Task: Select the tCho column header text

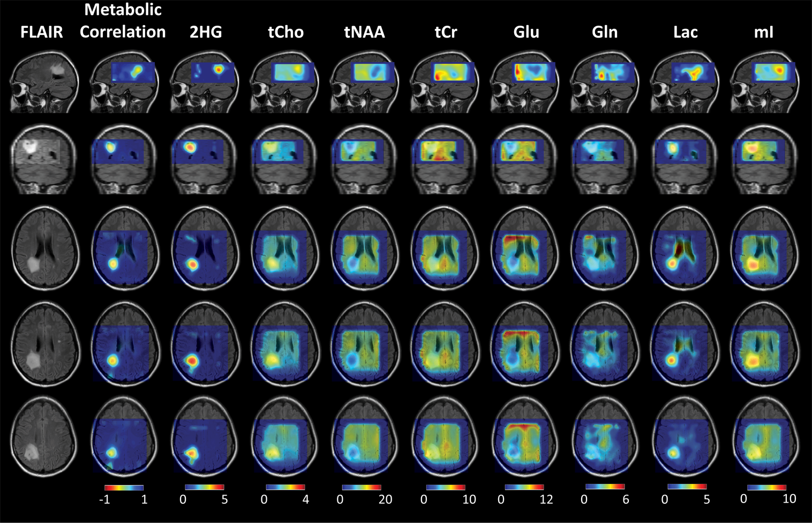Action: click(285, 32)
